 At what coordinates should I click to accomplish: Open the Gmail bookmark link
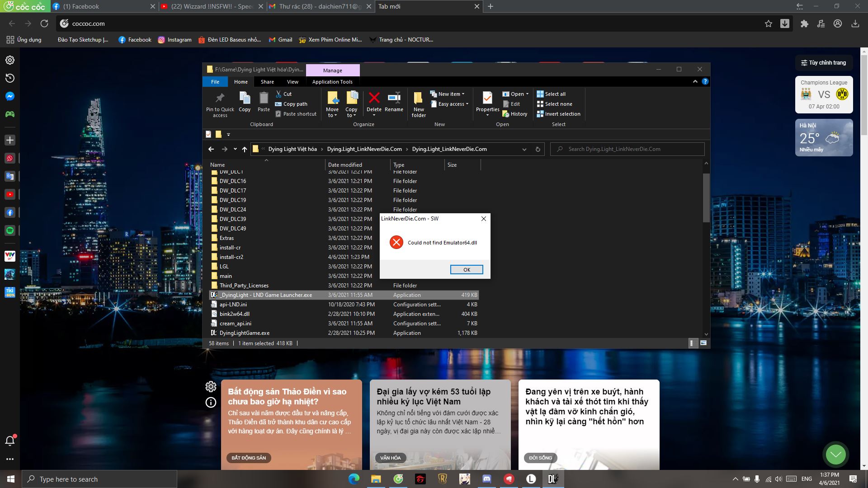tap(280, 40)
